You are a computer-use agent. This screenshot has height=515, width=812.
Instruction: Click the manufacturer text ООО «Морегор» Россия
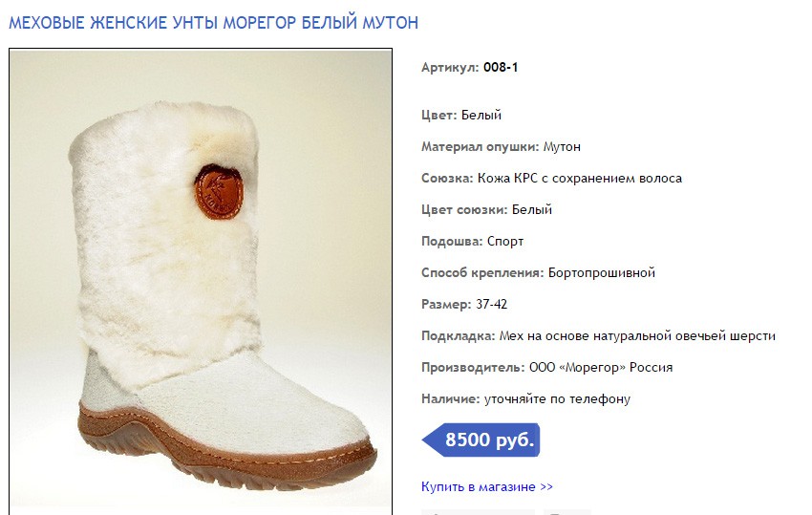tap(601, 367)
